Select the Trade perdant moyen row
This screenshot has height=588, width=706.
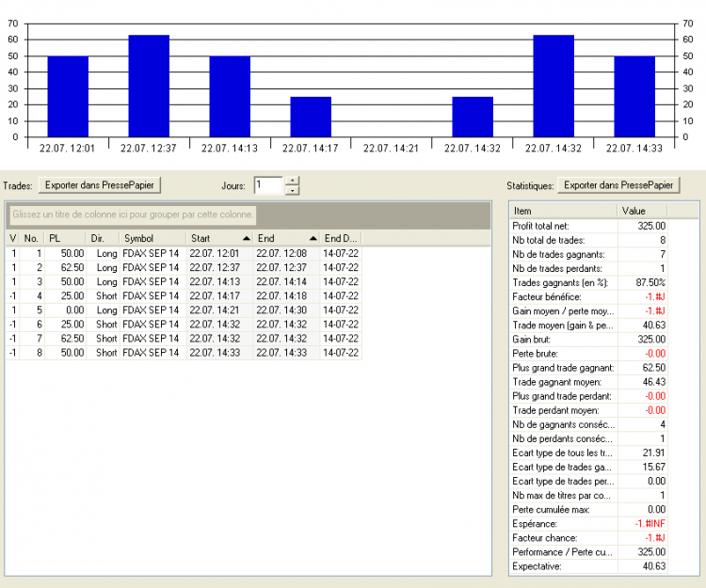point(588,410)
